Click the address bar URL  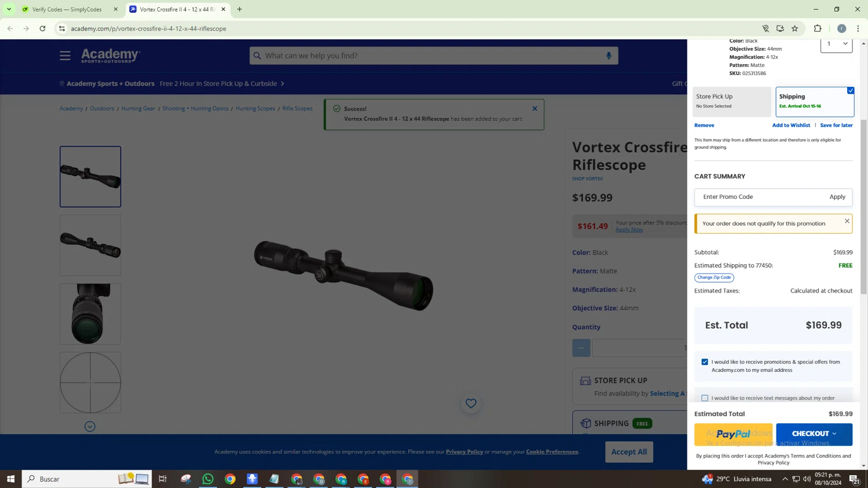point(149,28)
